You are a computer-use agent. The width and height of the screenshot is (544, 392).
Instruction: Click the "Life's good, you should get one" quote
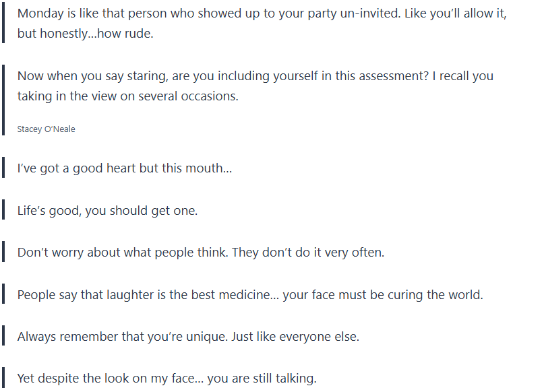coord(107,211)
